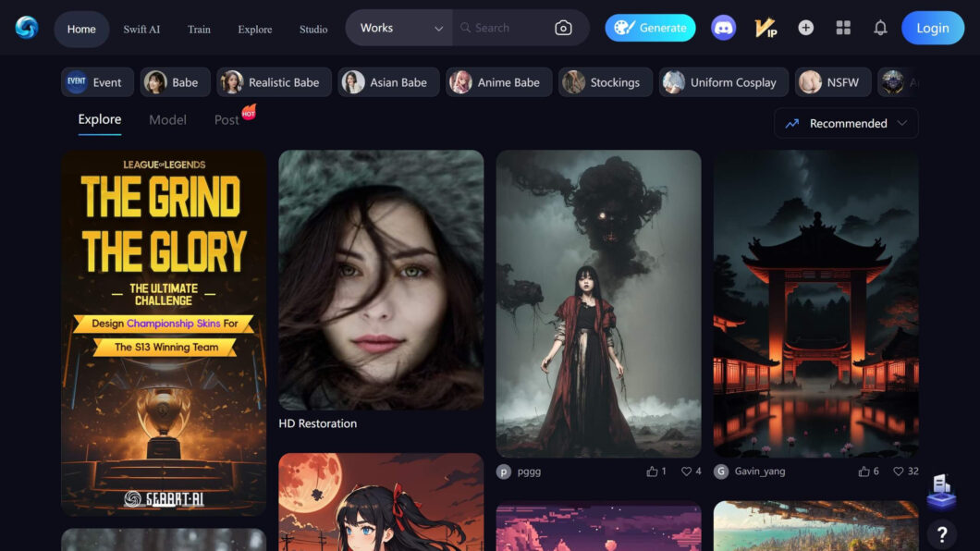980x551 pixels.
Task: Click the plus upload icon
Action: (x=805, y=28)
